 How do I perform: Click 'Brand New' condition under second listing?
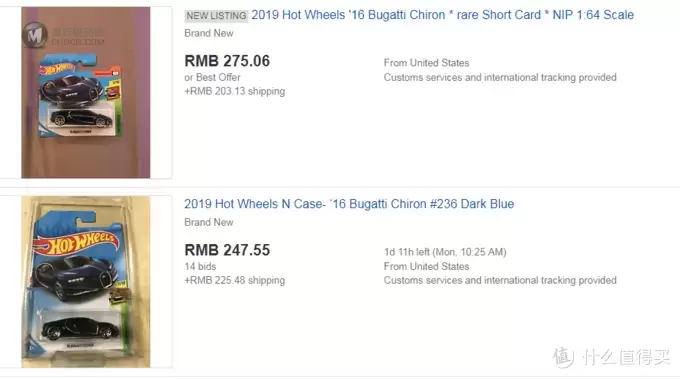[209, 222]
